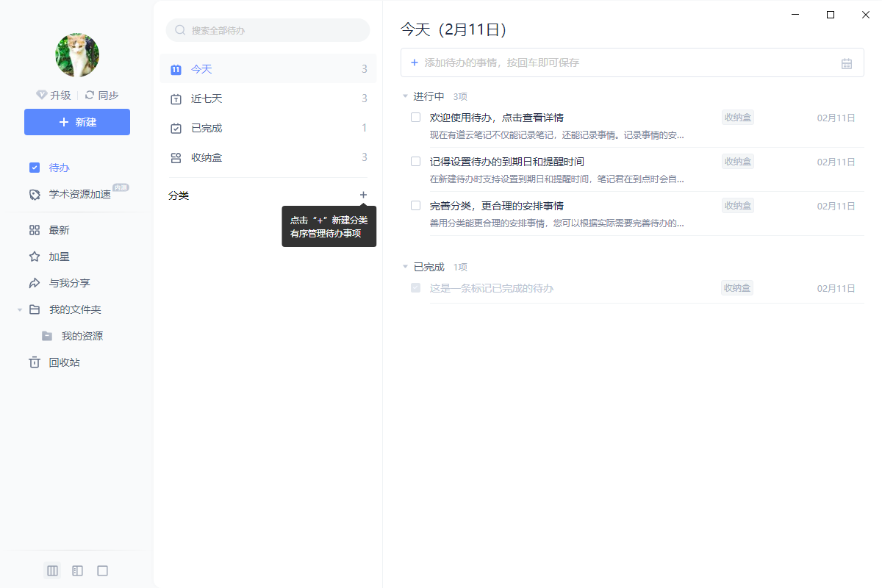Open the calendar picker in the add-todo field
This screenshot has width=882, height=588.
tap(847, 62)
